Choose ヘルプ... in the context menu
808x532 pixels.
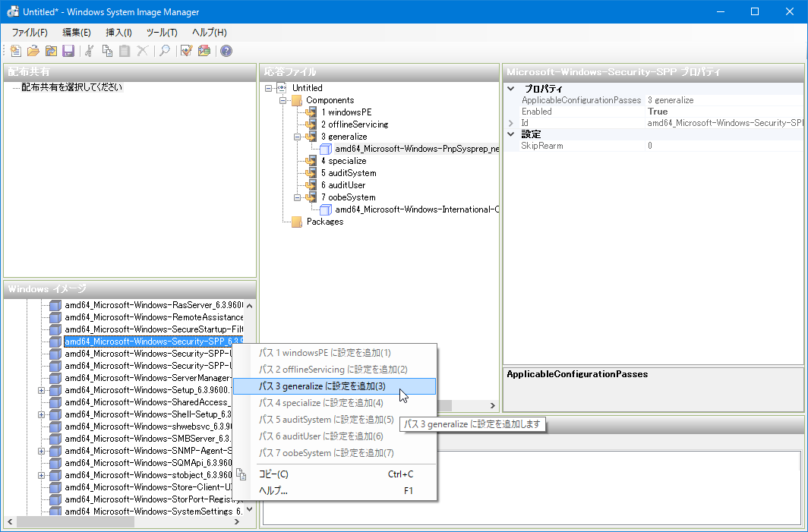334,491
